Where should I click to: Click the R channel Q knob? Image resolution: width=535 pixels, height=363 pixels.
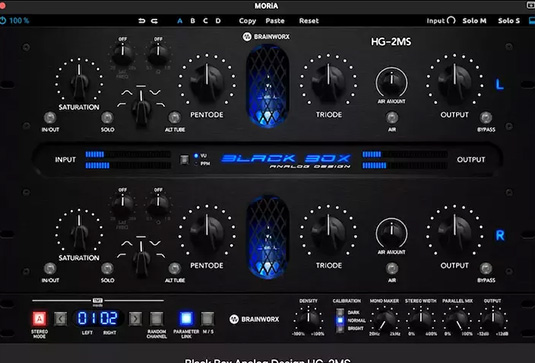pos(158,205)
